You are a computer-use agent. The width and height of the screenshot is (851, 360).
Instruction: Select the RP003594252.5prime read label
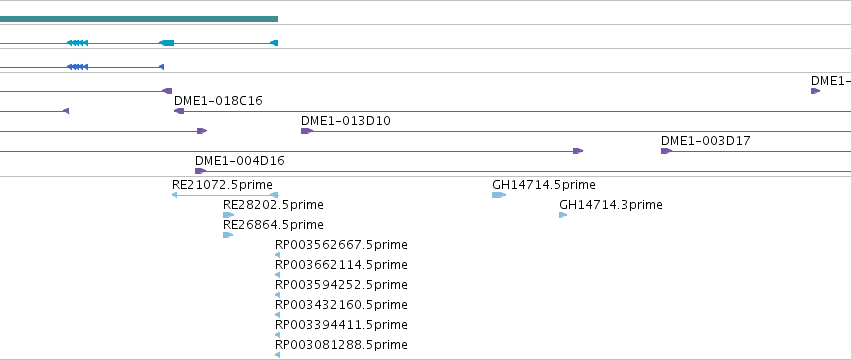341,285
